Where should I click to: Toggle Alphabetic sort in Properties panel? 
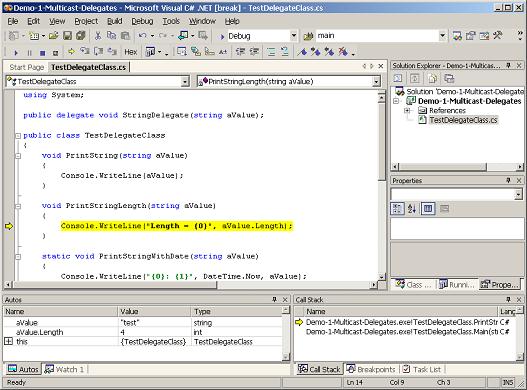click(x=412, y=209)
